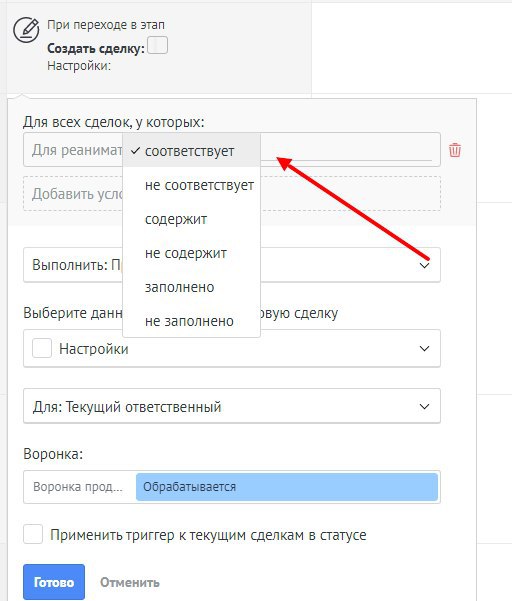Viewport: 512px width, 601px height.
Task: Enable Применить триггер к текущим сделкам checkbox
Action: pos(33,534)
